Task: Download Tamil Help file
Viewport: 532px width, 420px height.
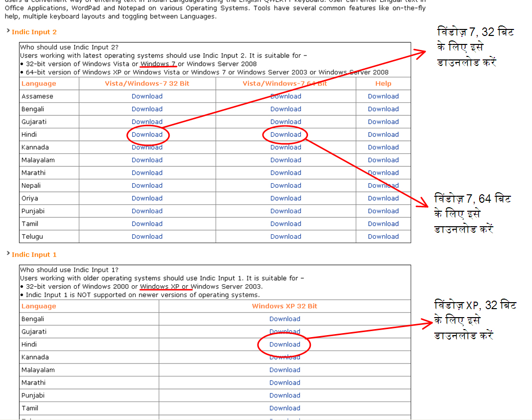Action: pos(383,224)
